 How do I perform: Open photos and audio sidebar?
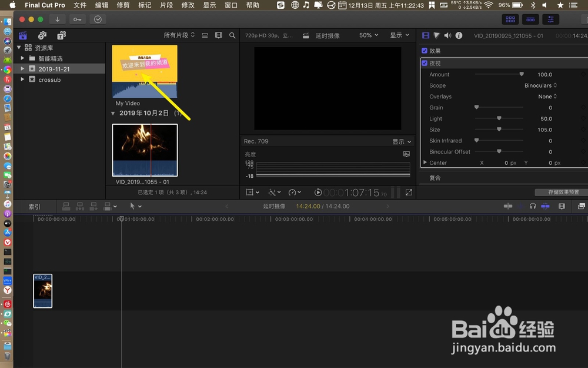[42, 35]
